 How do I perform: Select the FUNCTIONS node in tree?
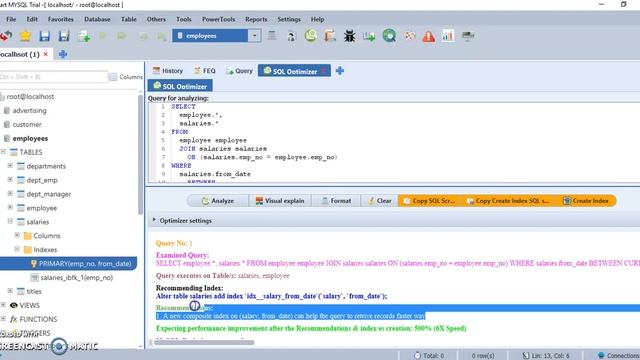(x=38, y=319)
